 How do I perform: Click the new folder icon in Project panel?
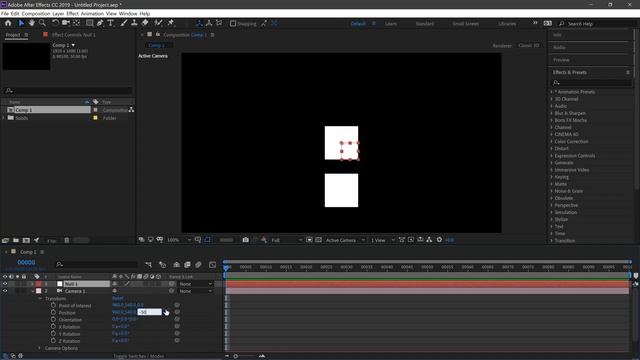click(x=16, y=240)
